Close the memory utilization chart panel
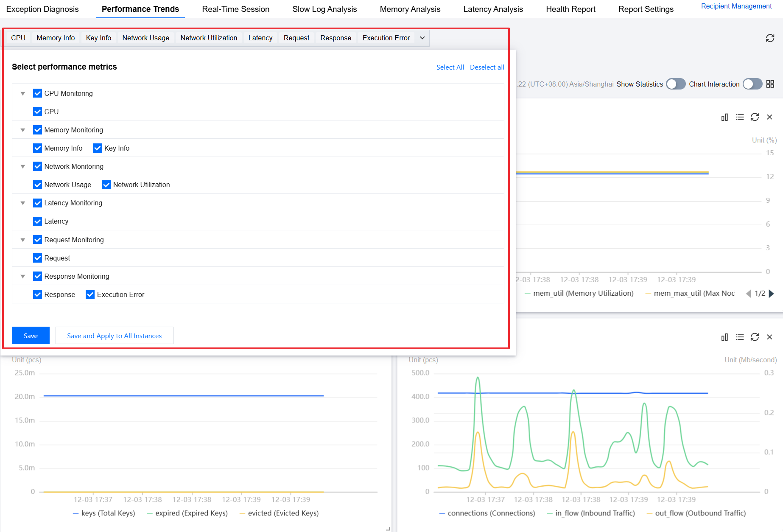This screenshot has width=783, height=532. 769,117
